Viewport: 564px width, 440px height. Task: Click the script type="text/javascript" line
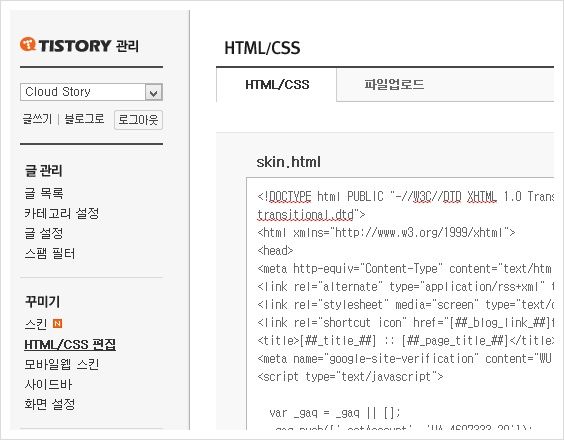350,376
